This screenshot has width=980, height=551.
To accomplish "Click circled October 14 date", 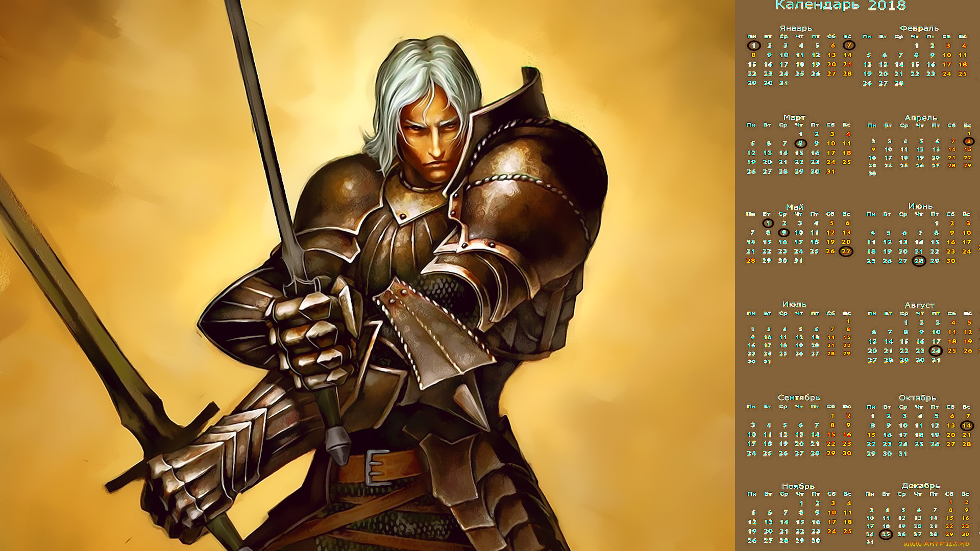I will 967,425.
